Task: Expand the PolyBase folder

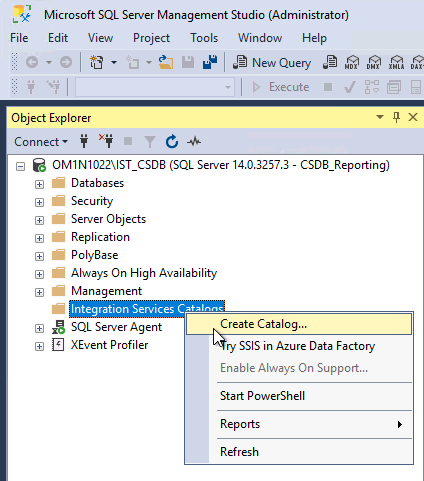Action: click(x=39, y=256)
